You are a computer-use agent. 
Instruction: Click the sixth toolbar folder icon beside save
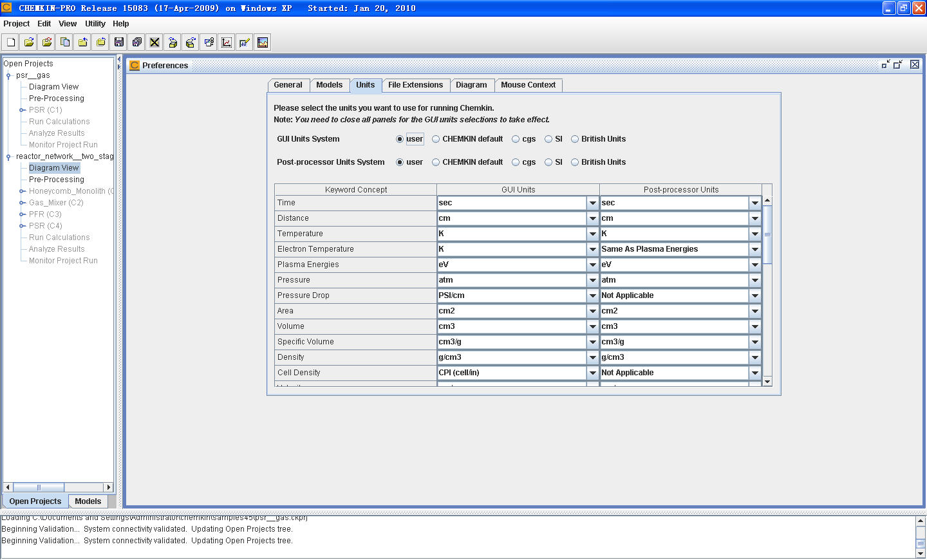(101, 42)
